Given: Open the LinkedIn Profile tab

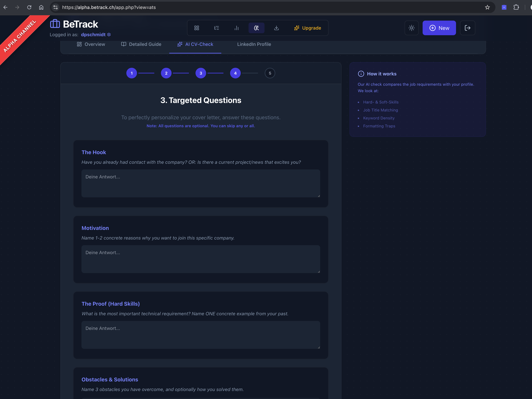Looking at the screenshot, I should [x=254, y=44].
